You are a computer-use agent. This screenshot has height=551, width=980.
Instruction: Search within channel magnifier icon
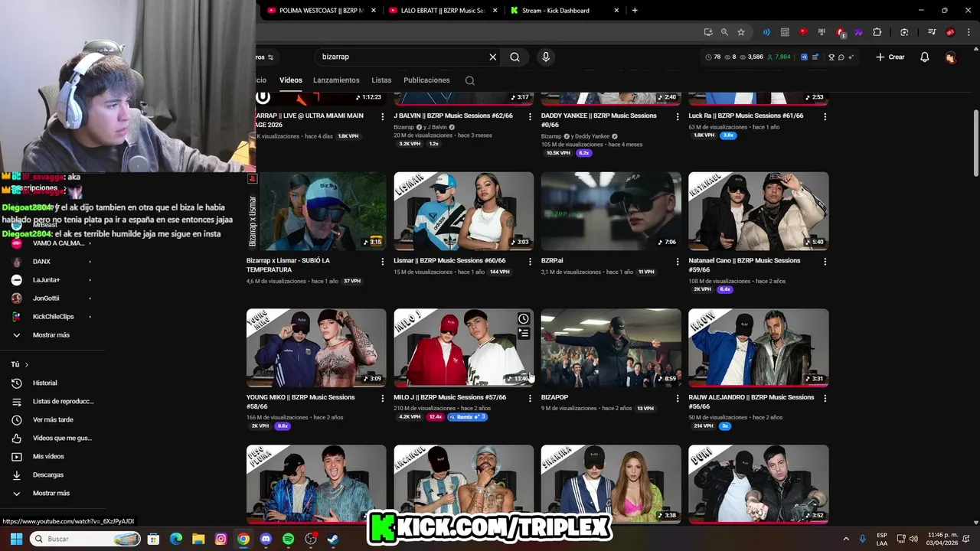click(x=470, y=80)
